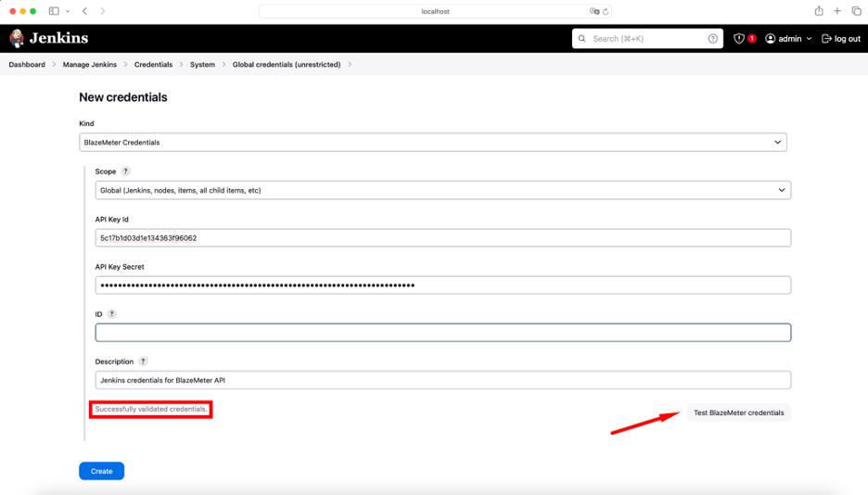Open a new tab with the plus icon
This screenshot has width=868, height=495.
[x=837, y=11]
